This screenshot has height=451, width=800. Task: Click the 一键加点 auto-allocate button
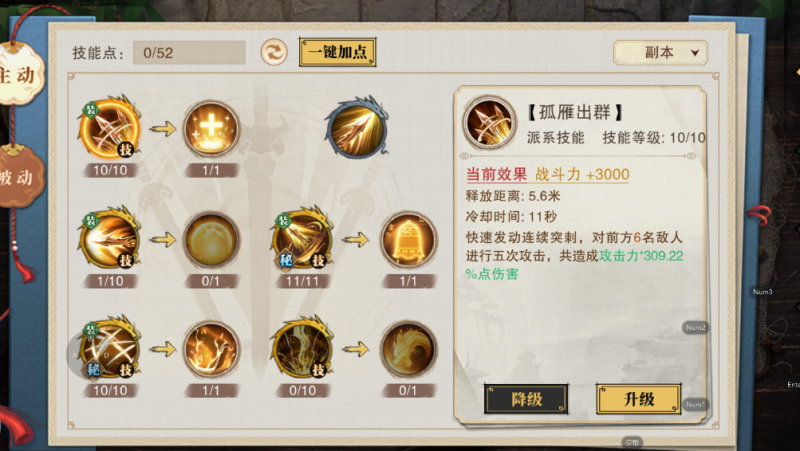[337, 52]
